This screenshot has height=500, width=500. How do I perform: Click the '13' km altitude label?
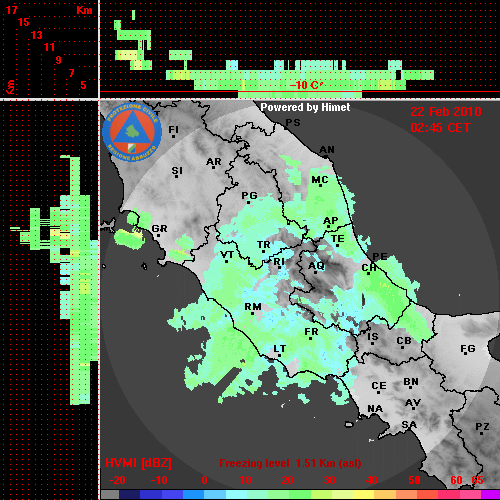coord(37,35)
